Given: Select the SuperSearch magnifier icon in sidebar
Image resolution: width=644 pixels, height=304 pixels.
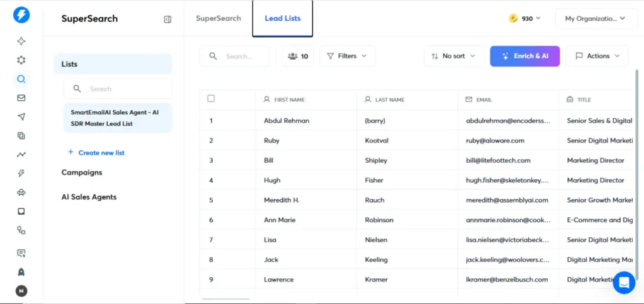Looking at the screenshot, I should [21, 79].
